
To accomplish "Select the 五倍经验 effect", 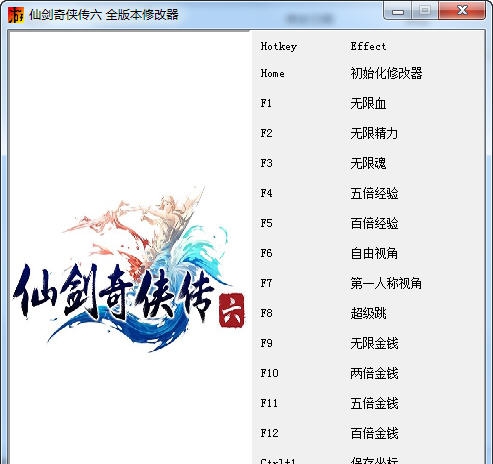I will pos(374,193).
